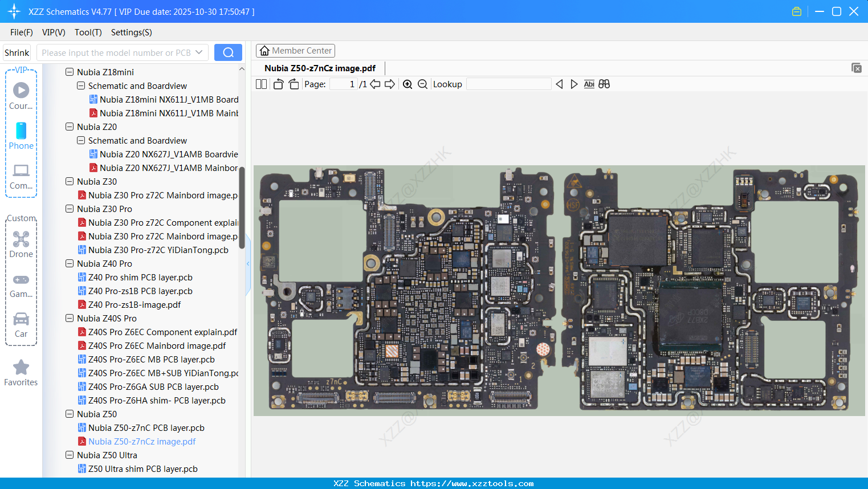Switch to the Nubia Z50-z7nCz image.pdf tab

[320, 68]
